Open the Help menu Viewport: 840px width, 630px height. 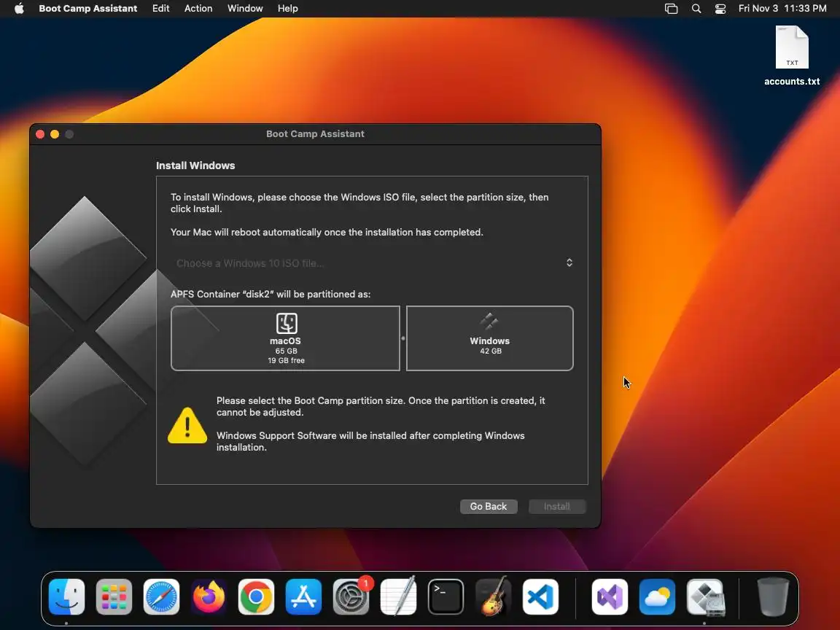click(x=288, y=9)
